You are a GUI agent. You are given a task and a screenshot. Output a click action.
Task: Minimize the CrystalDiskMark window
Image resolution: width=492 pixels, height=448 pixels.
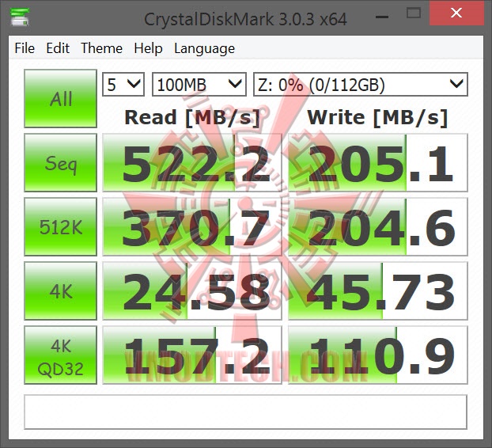382,17
